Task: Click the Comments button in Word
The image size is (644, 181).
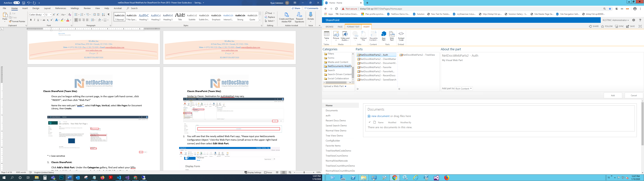Action: tap(311, 8)
